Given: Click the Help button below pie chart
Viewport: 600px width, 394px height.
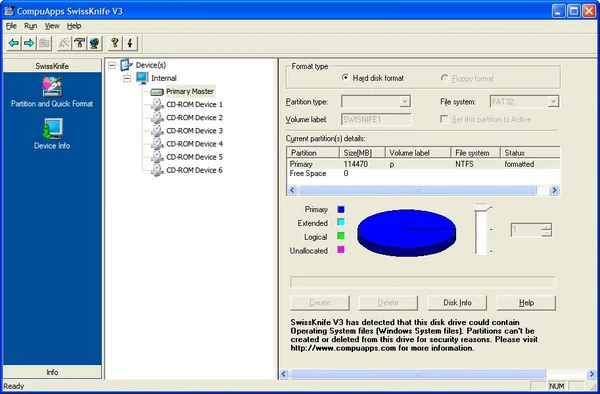Looking at the screenshot, I should (526, 303).
